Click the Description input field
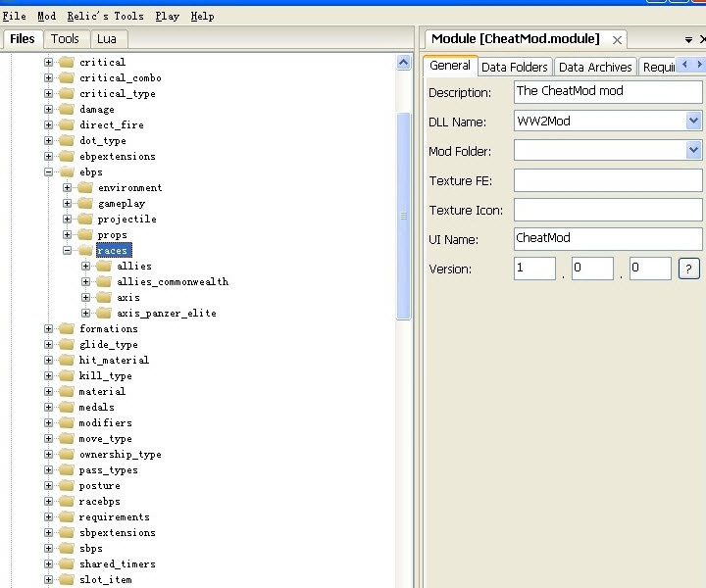The image size is (706, 588). (x=608, y=91)
